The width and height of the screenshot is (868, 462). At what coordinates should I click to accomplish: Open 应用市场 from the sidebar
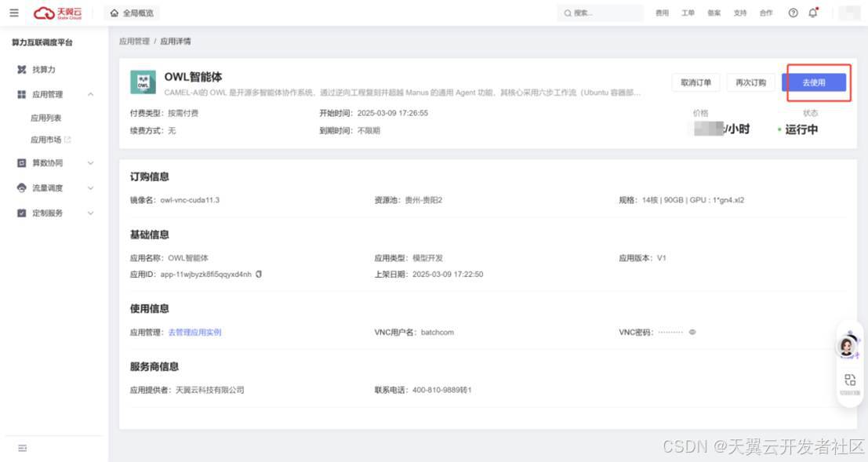pos(46,140)
